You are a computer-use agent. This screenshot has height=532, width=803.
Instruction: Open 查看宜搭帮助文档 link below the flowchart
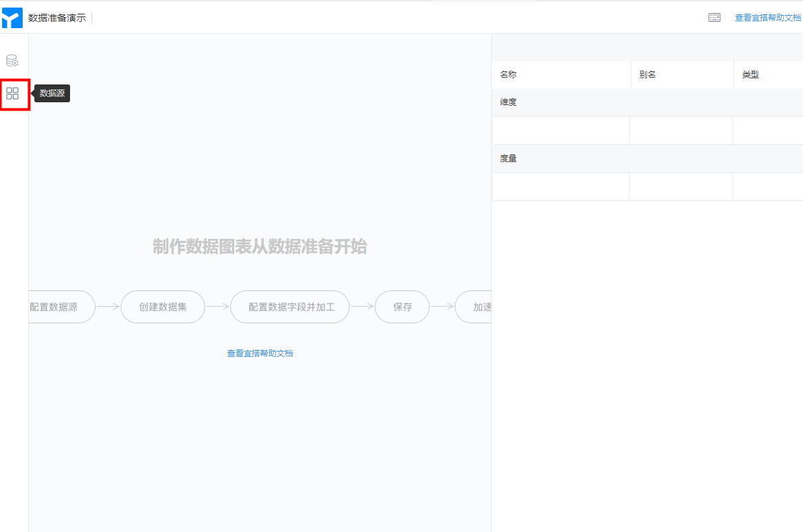pyautogui.click(x=260, y=354)
